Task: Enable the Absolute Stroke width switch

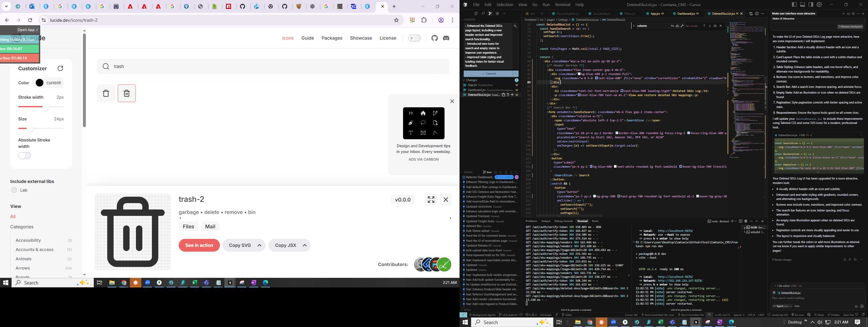Action: pyautogui.click(x=25, y=156)
